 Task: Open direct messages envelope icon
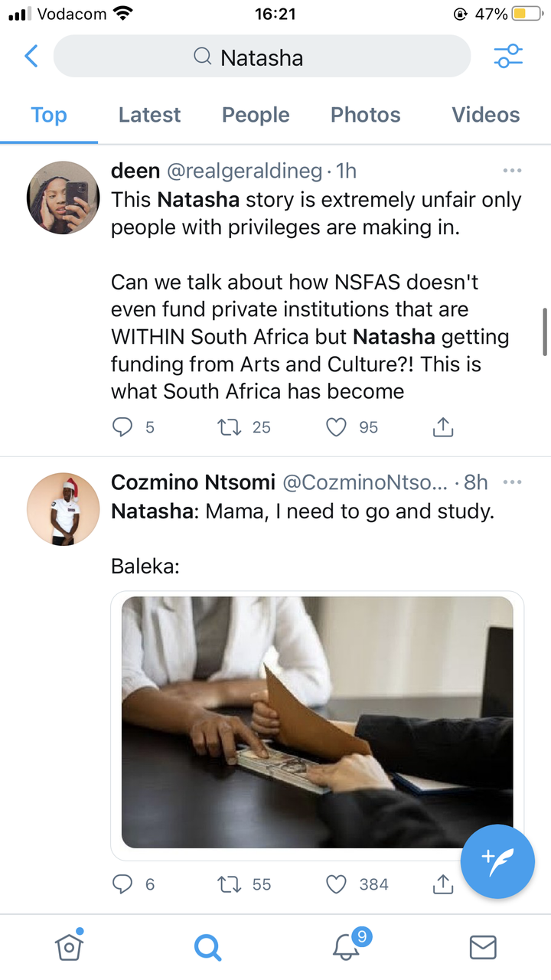click(x=482, y=947)
